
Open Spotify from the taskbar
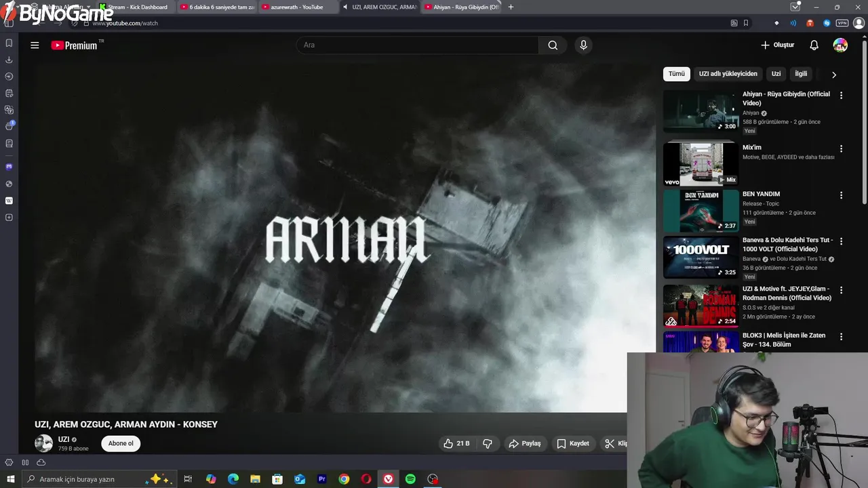tap(410, 479)
